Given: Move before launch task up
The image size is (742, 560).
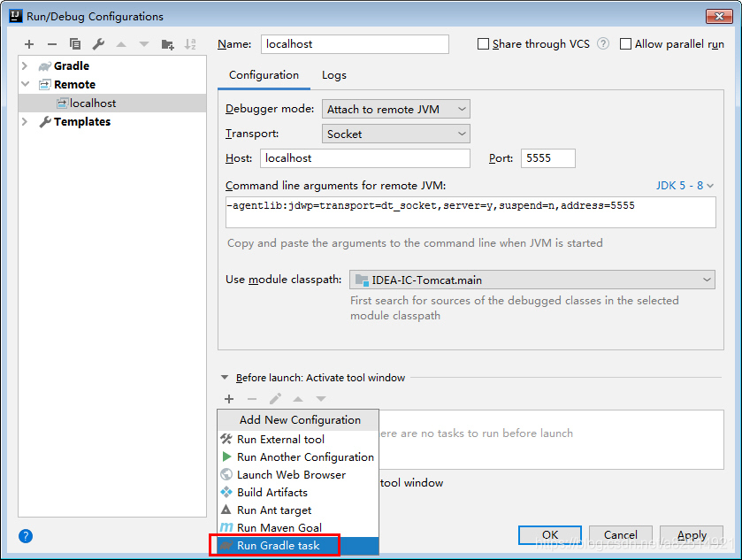Looking at the screenshot, I should point(298,399).
